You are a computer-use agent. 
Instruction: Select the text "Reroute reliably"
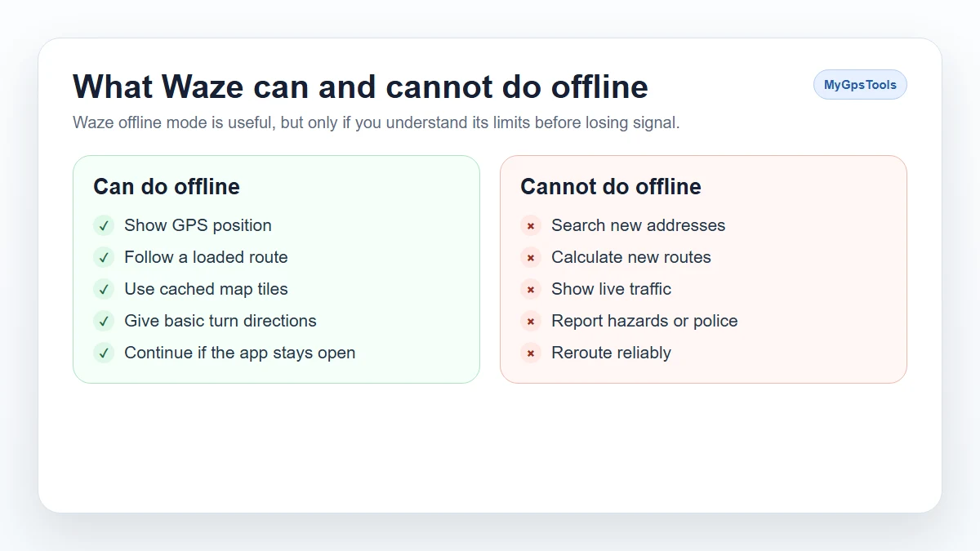pyautogui.click(x=612, y=353)
